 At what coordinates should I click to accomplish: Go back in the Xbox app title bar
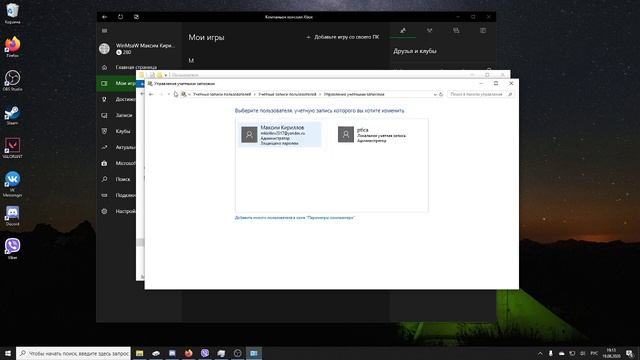104,17
